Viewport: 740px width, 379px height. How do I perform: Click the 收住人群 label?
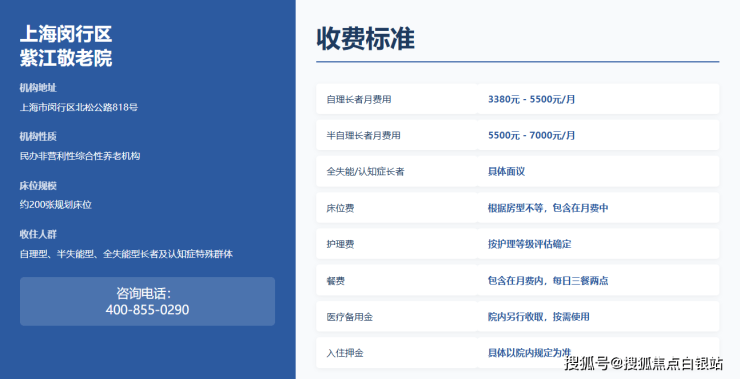38,234
